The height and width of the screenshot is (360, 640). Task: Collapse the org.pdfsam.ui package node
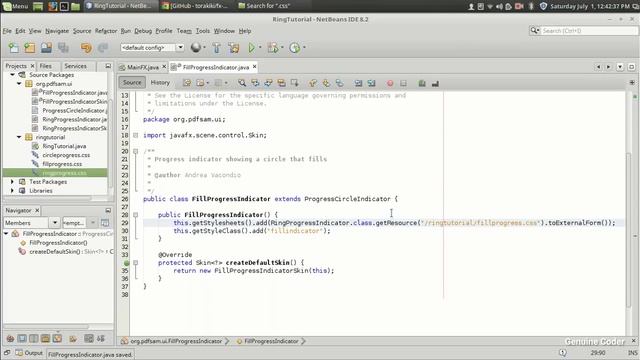(x=19, y=84)
